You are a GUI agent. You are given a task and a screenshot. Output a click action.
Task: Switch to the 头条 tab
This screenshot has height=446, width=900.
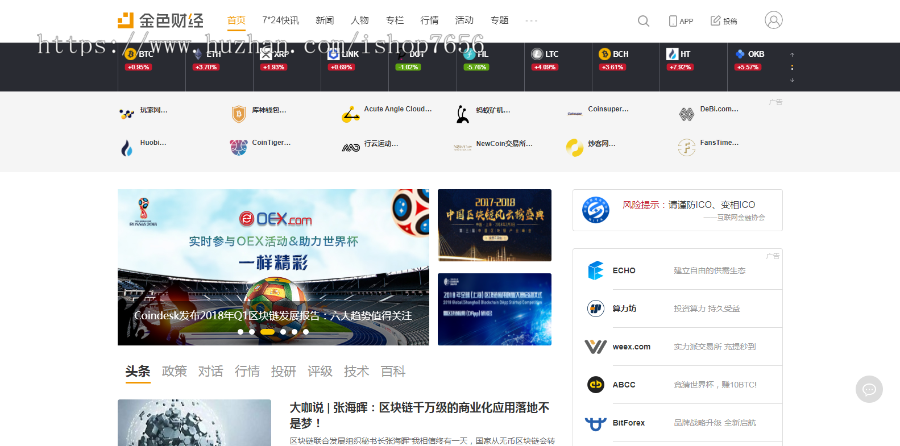[138, 371]
